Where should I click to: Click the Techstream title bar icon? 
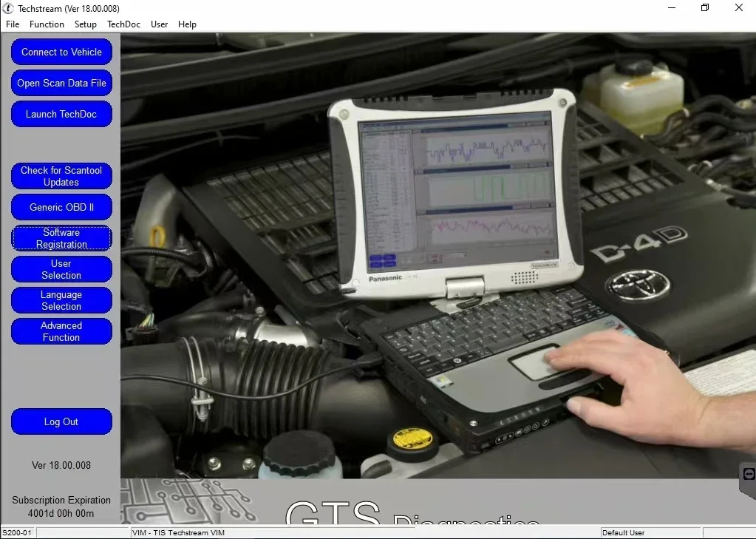[8, 8]
